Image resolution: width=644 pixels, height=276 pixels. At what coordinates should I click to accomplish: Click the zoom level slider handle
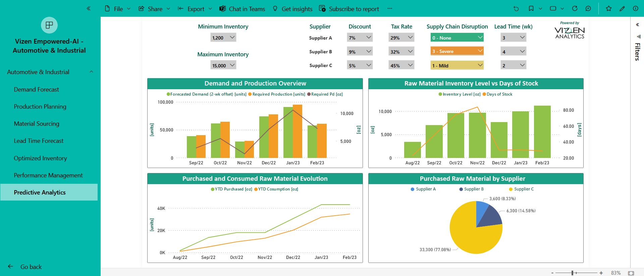[573, 273]
